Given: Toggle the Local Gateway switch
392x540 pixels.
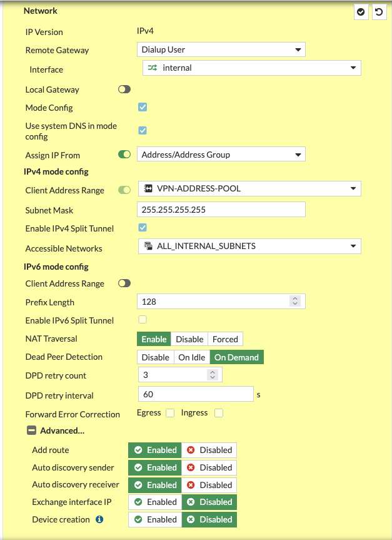Looking at the screenshot, I should click(x=124, y=89).
